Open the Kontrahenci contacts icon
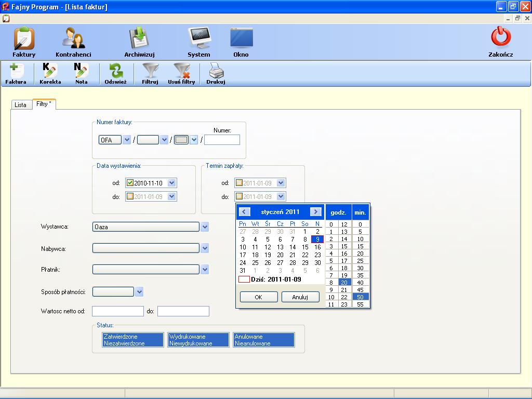This screenshot has width=532, height=399. point(73,39)
